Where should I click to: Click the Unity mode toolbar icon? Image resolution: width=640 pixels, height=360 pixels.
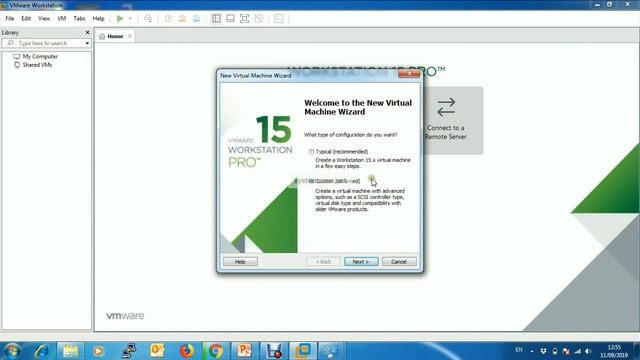click(258, 18)
